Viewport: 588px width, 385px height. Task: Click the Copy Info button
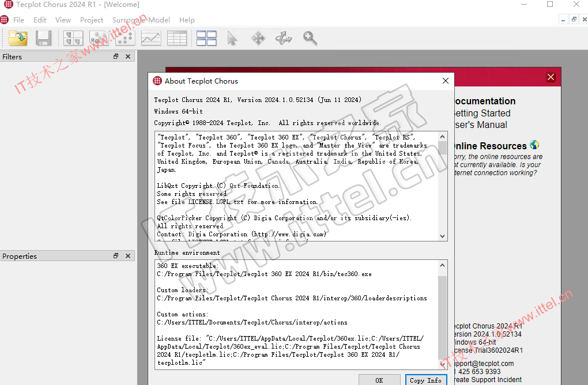point(426,380)
